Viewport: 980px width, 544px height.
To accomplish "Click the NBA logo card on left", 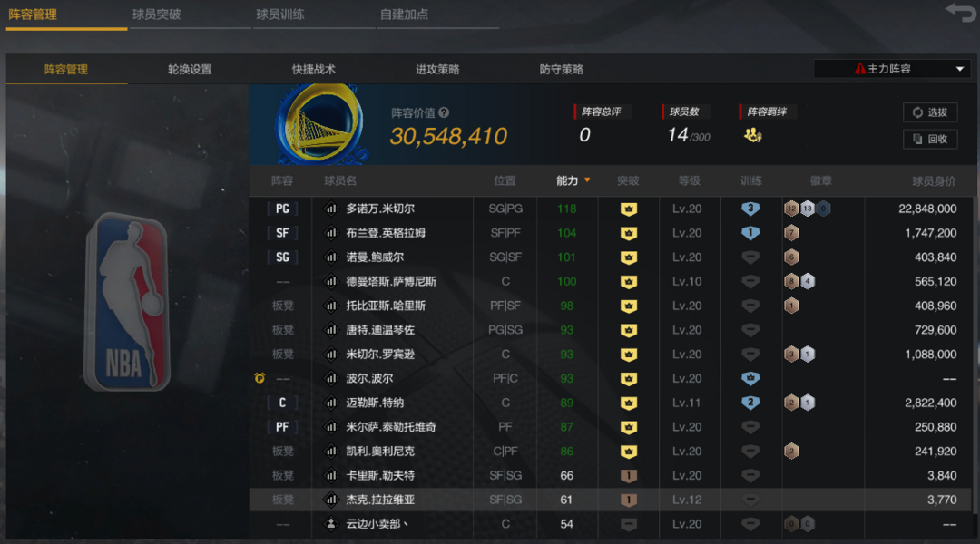I will coord(128,302).
